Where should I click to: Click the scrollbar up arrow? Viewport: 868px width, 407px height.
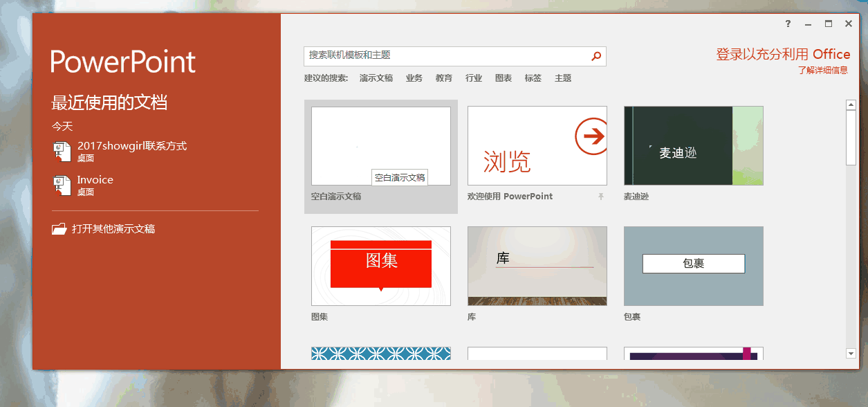pyautogui.click(x=851, y=105)
